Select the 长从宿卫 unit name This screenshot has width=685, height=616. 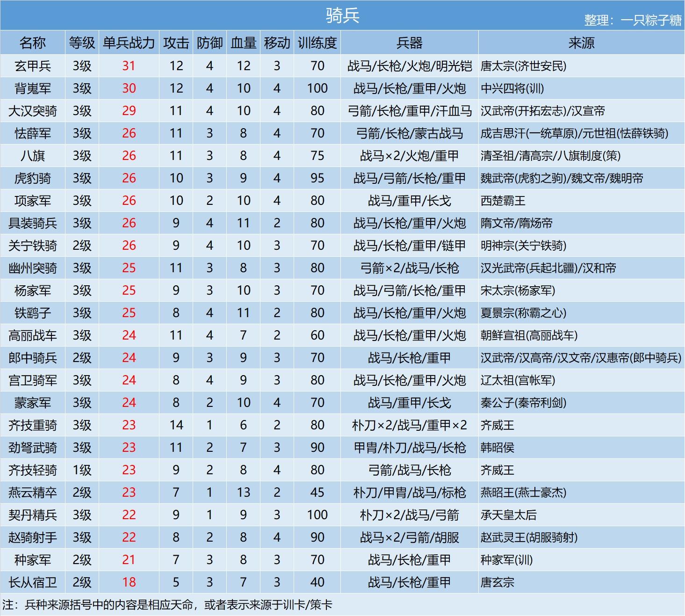33,582
